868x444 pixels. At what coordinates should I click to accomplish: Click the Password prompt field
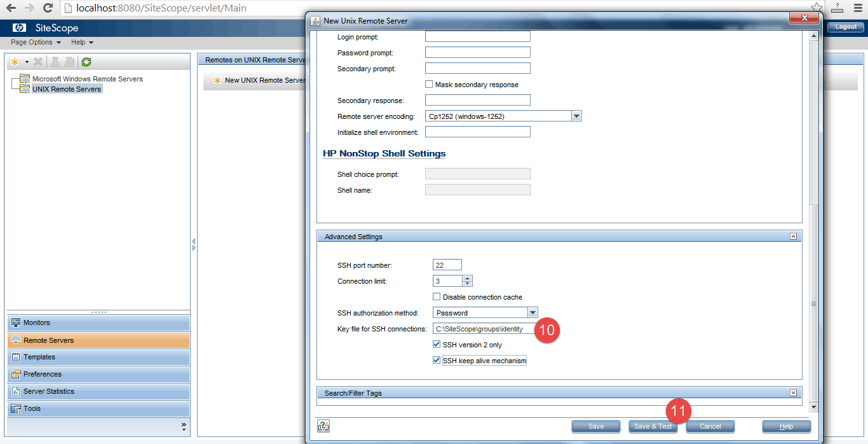point(478,52)
